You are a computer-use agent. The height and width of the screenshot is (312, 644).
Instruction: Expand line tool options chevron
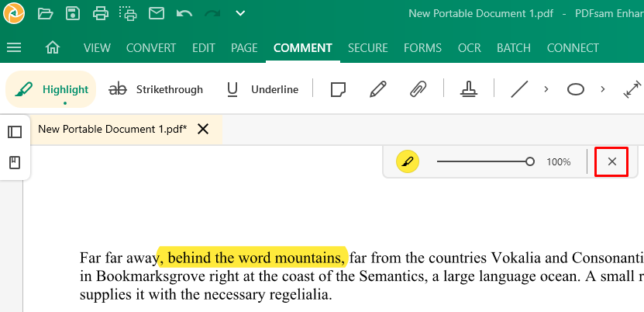[x=546, y=89]
